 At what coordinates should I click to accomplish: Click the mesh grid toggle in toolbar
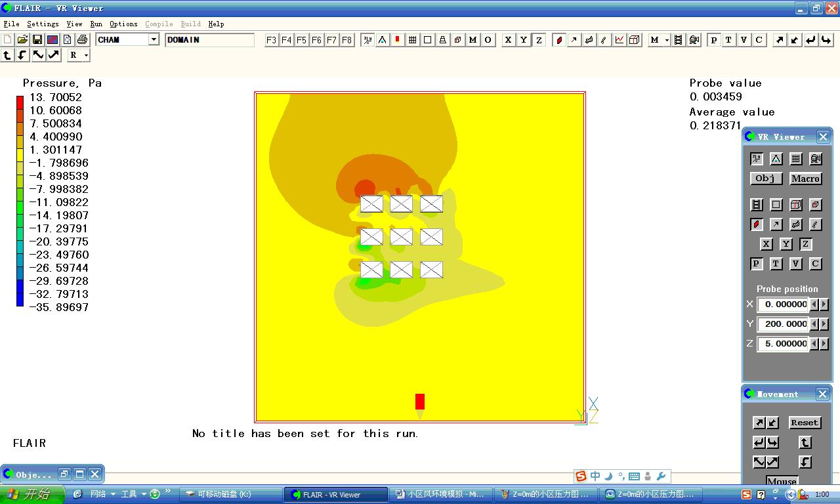(413, 40)
